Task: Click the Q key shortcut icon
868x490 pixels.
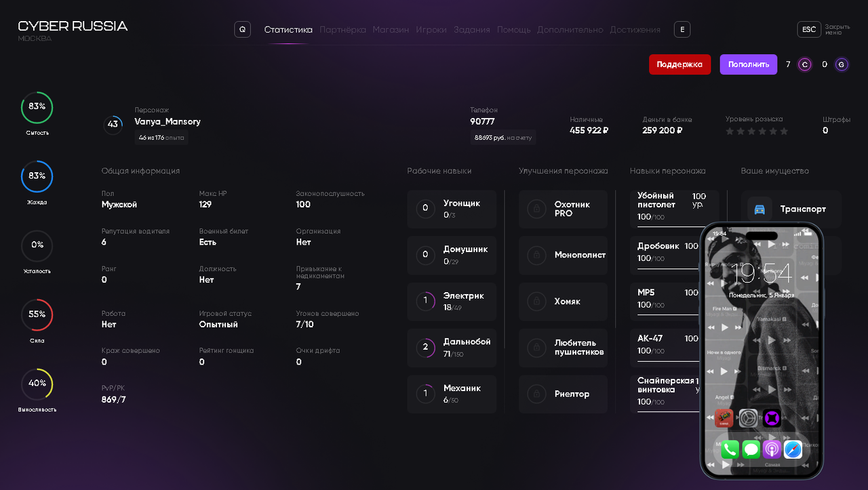Action: [x=242, y=29]
